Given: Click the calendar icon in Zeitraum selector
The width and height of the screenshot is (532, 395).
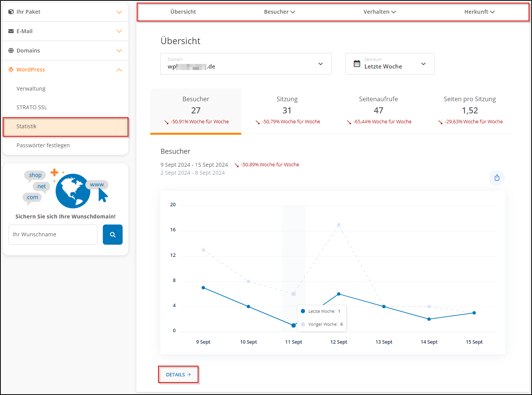Looking at the screenshot, I should pyautogui.click(x=357, y=64).
